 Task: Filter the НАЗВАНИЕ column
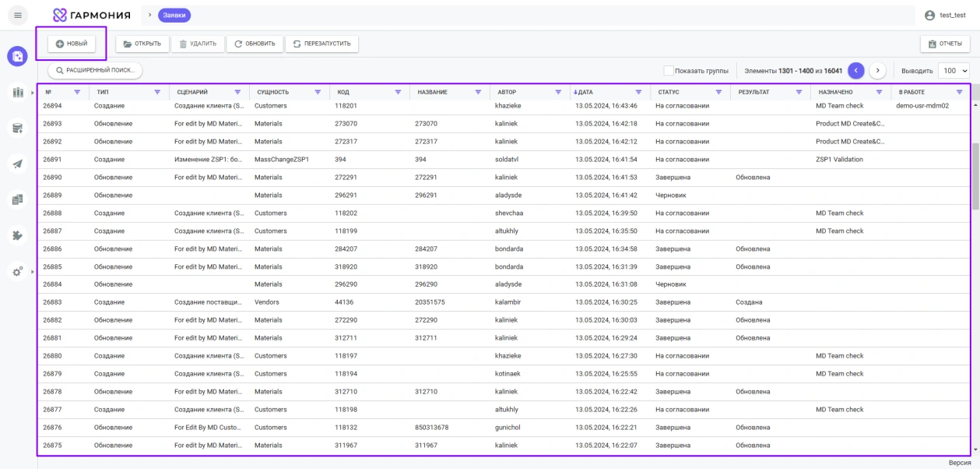click(478, 92)
